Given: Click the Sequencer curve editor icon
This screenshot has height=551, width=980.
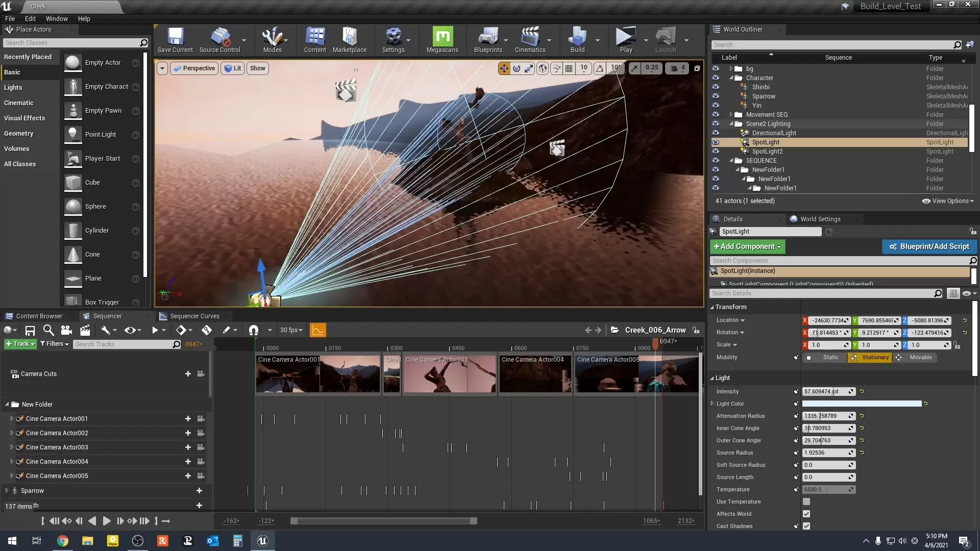Looking at the screenshot, I should [x=317, y=330].
